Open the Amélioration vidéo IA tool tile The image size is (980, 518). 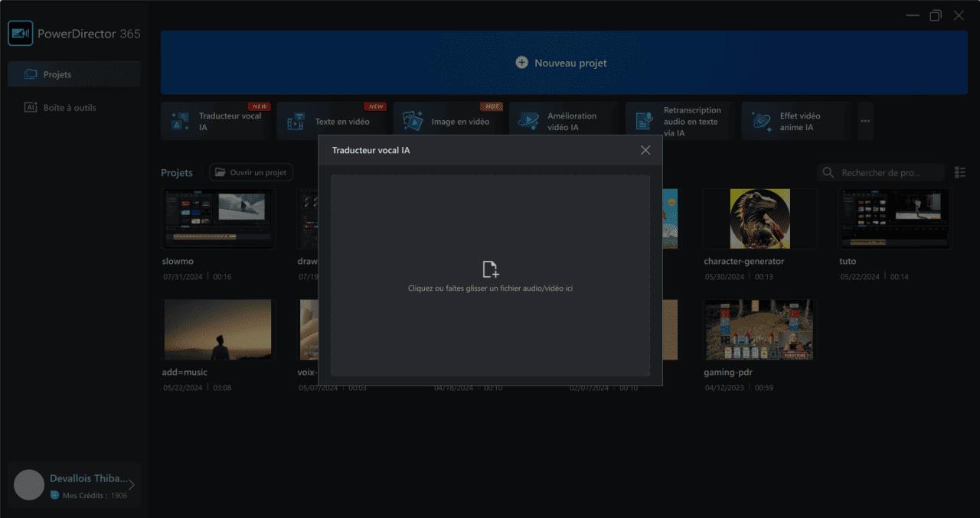pyautogui.click(x=564, y=122)
